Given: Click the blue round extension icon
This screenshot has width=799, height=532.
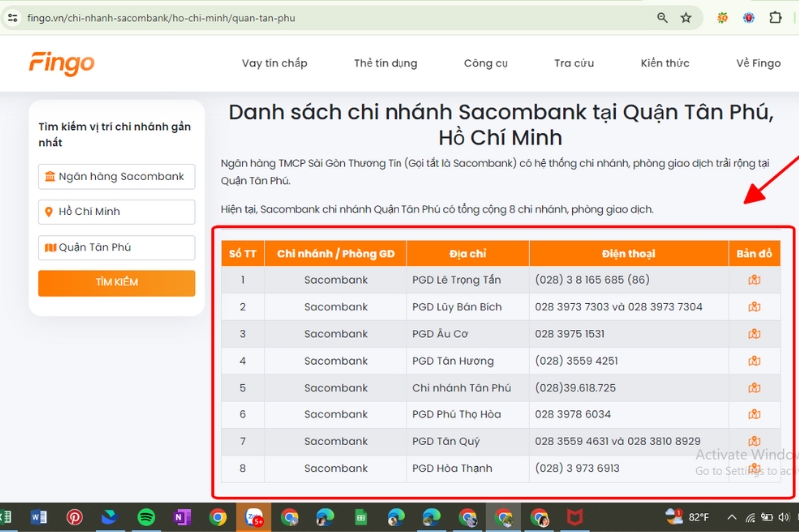Looking at the screenshot, I should (x=748, y=18).
